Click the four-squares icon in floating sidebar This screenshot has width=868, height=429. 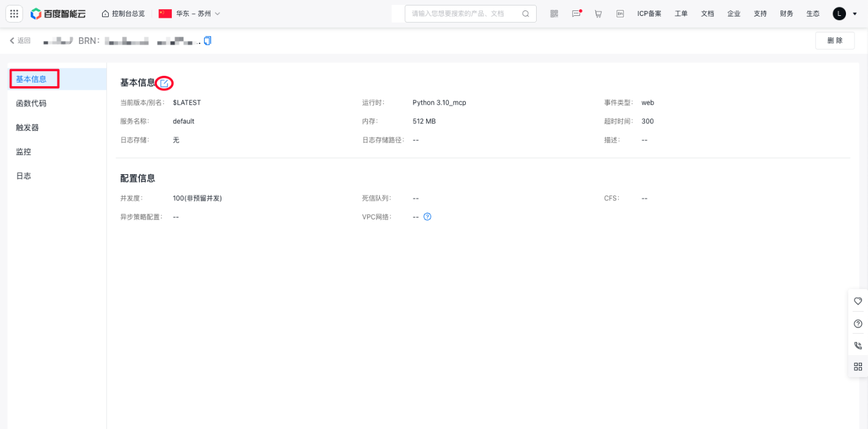(x=858, y=367)
